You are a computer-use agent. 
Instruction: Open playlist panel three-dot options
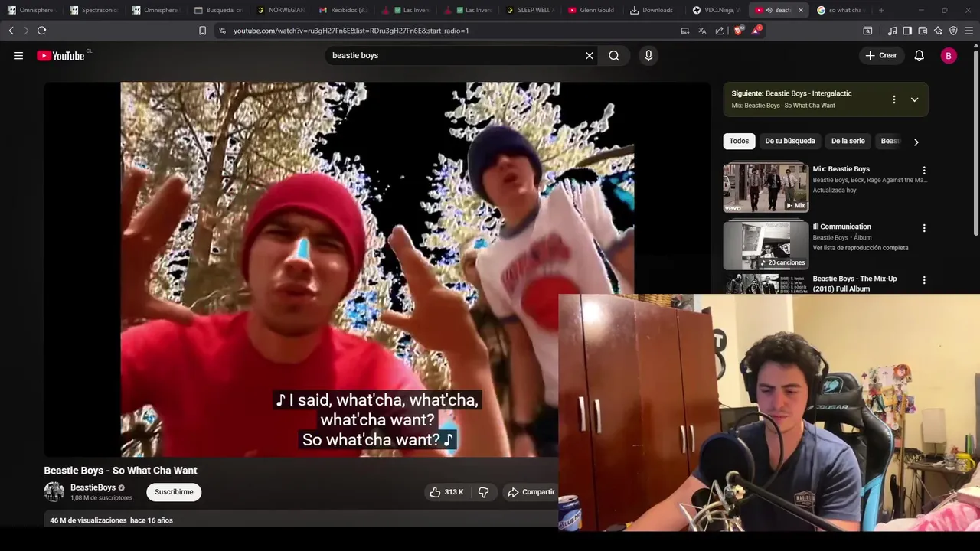click(x=893, y=99)
